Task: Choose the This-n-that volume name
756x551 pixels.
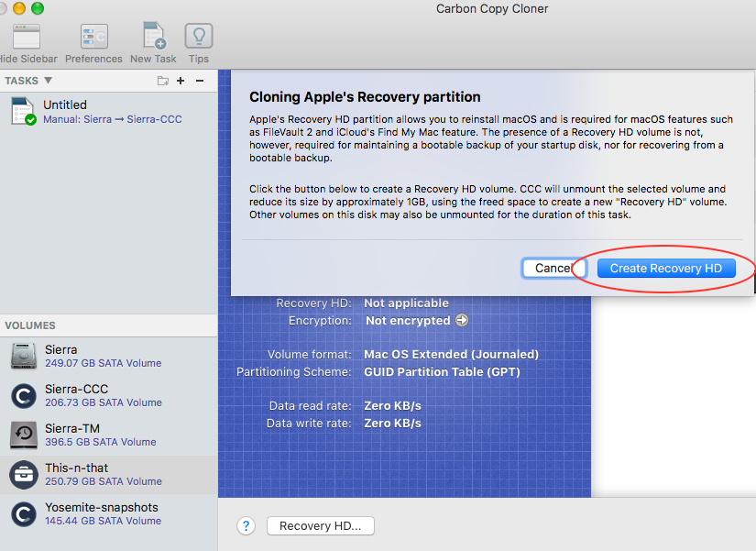Action: pyautogui.click(x=76, y=468)
